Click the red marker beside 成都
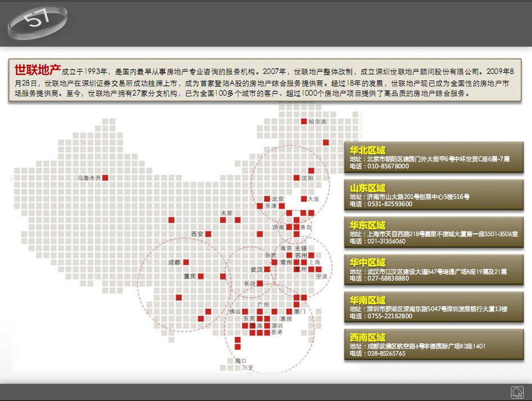 pos(186,262)
